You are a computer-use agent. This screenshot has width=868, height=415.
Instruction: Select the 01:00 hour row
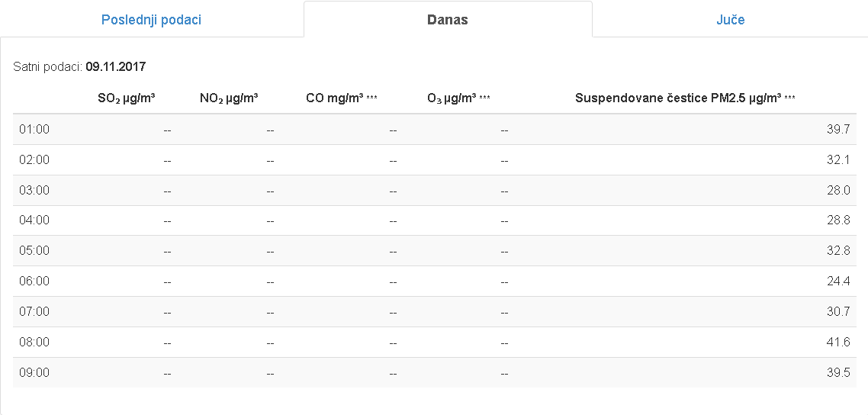point(435,130)
